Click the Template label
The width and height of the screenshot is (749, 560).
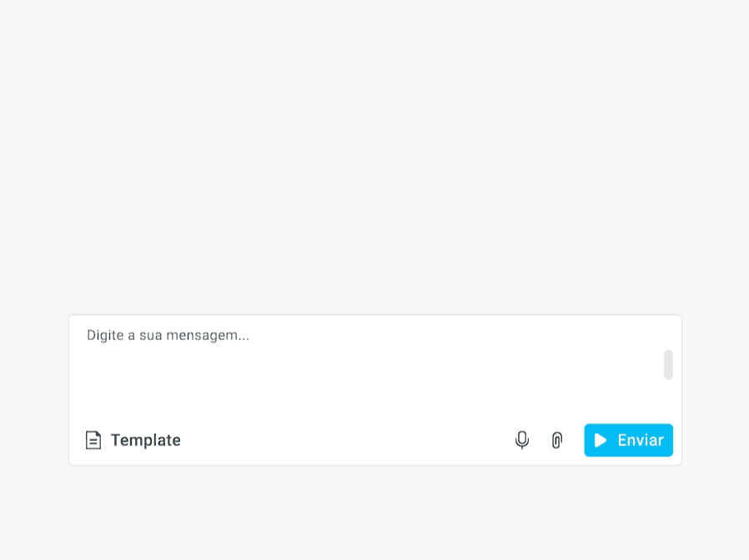145,440
